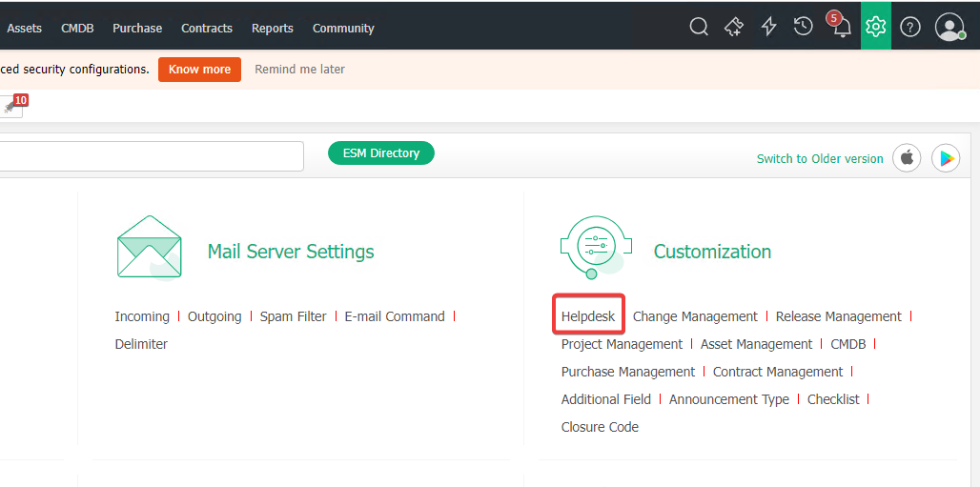Open the lightning bolt quick actions icon
The height and width of the screenshot is (487, 980).
[x=768, y=27]
